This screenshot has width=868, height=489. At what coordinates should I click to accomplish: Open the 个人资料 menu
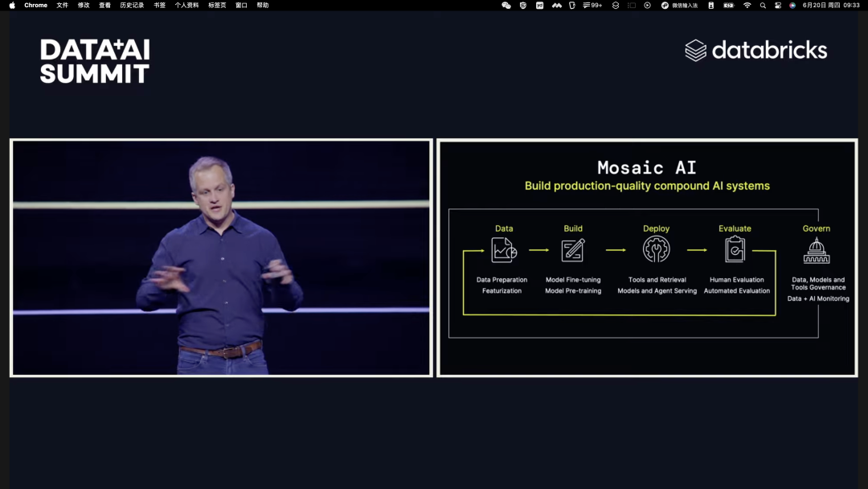point(186,6)
